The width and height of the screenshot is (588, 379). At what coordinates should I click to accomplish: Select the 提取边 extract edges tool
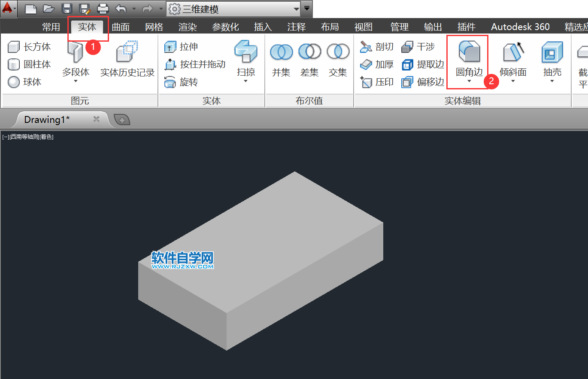click(x=423, y=64)
